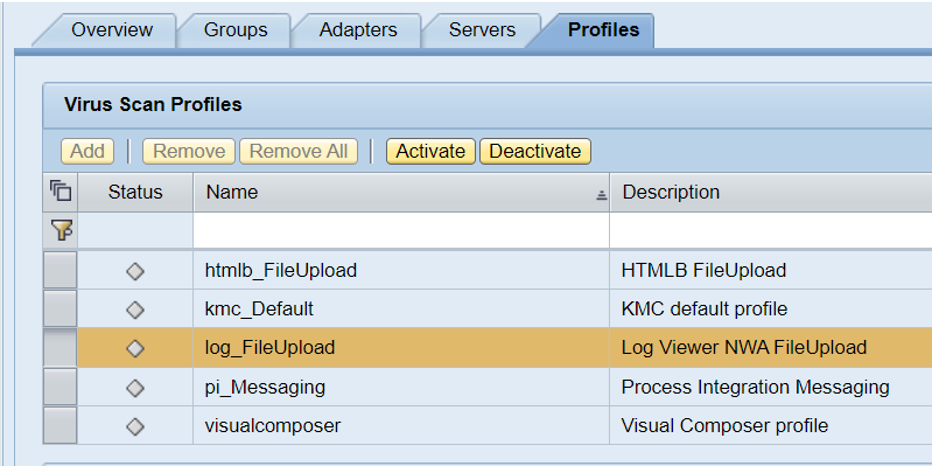The image size is (934, 466).
Task: Select the log_FileUpload profile name
Action: tap(270, 348)
